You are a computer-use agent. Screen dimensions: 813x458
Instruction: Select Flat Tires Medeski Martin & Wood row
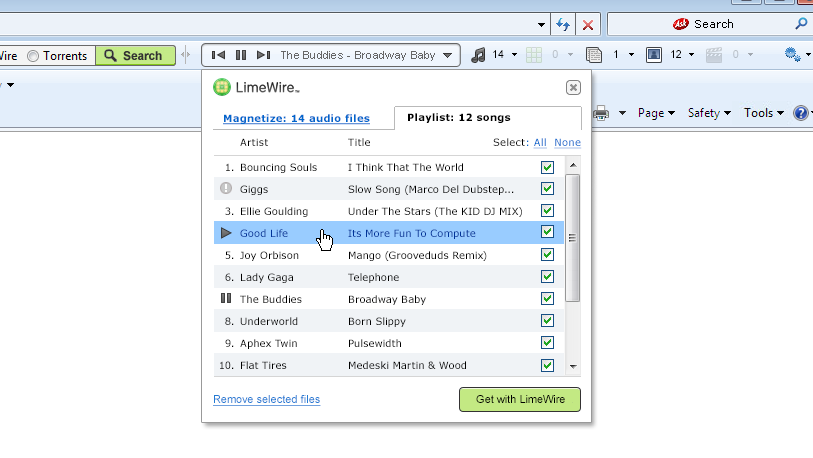click(x=389, y=365)
